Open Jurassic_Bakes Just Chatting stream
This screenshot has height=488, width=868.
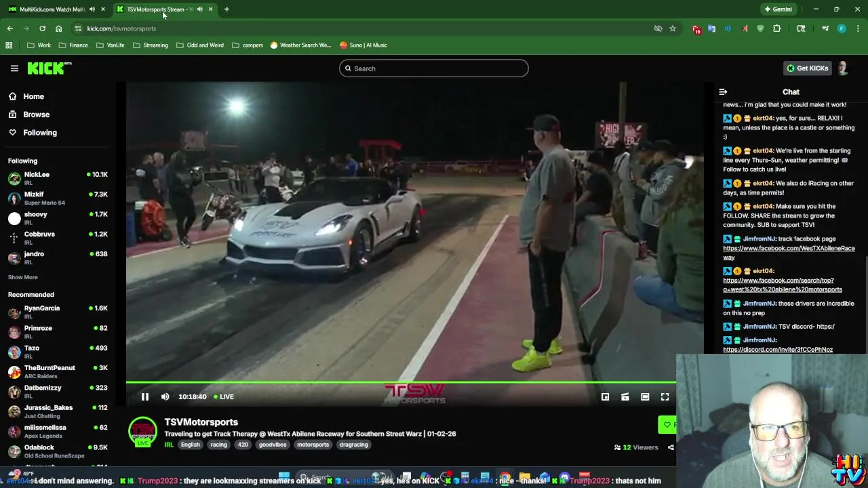pyautogui.click(x=58, y=411)
